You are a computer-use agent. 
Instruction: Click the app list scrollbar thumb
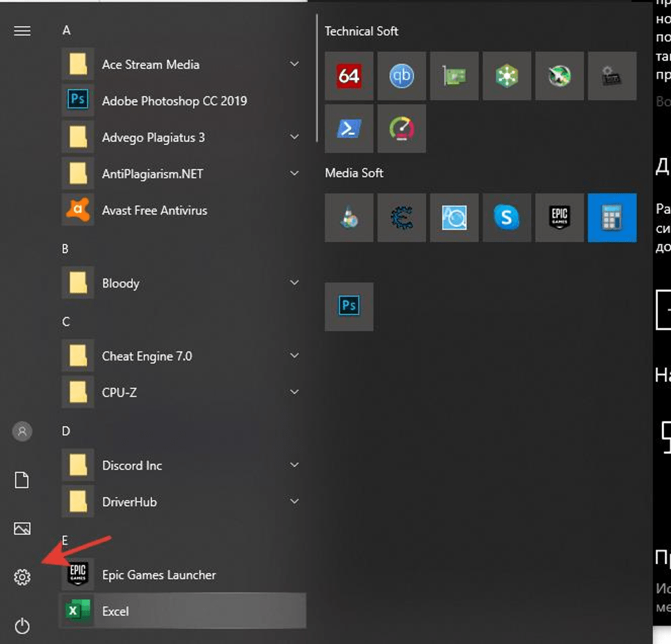(x=317, y=78)
